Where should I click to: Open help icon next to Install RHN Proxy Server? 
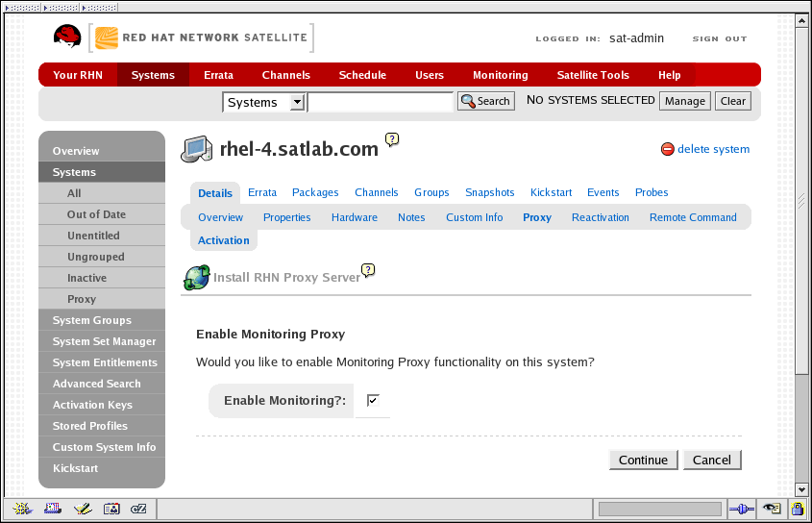(368, 270)
